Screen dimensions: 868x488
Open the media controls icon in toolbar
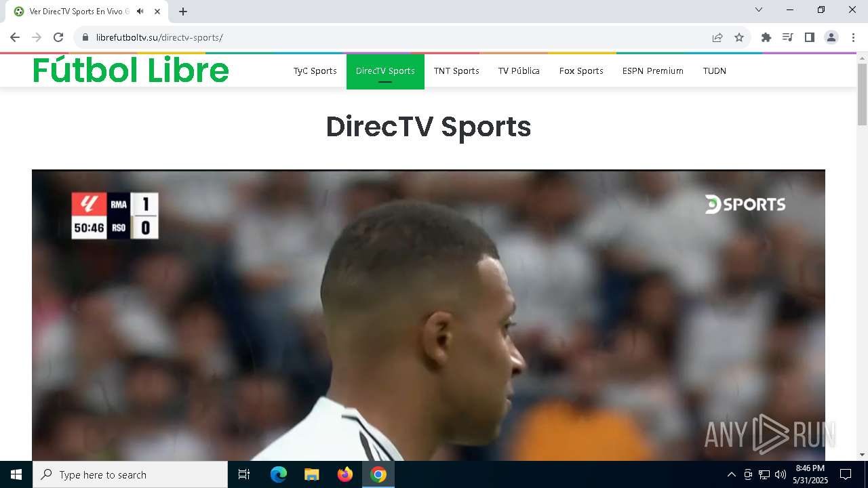tap(787, 37)
